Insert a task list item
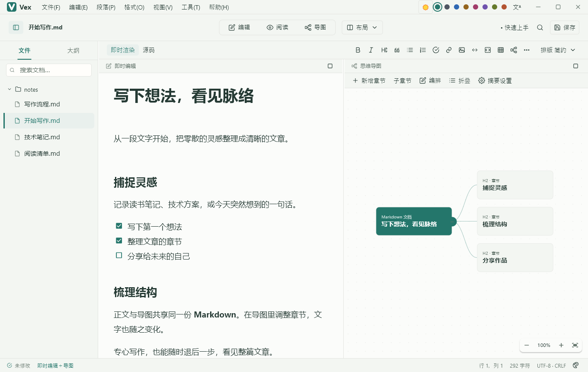Viewport: 588px width, 372px height. tap(436, 50)
